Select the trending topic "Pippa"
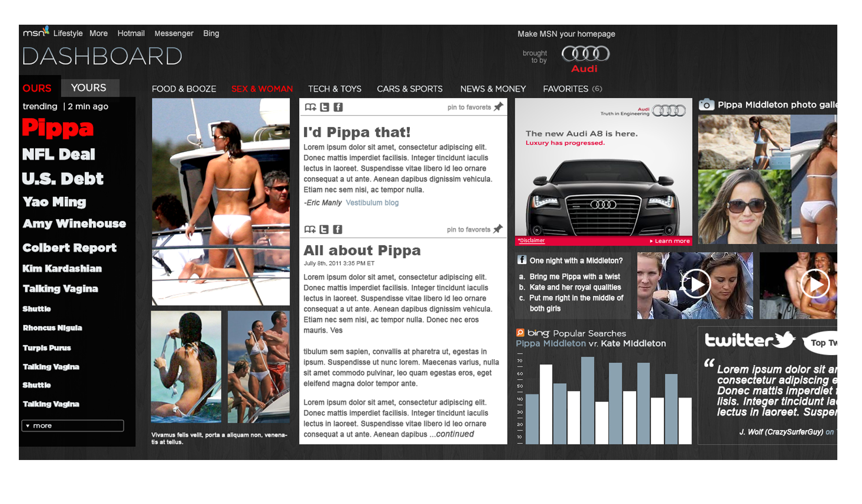862x504 pixels. 58,127
